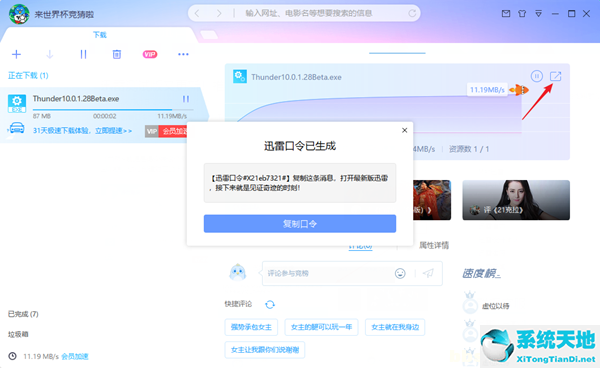The height and width of the screenshot is (368, 600).
Task: Click the 会员加速 link in status bar
Action: coord(75,356)
